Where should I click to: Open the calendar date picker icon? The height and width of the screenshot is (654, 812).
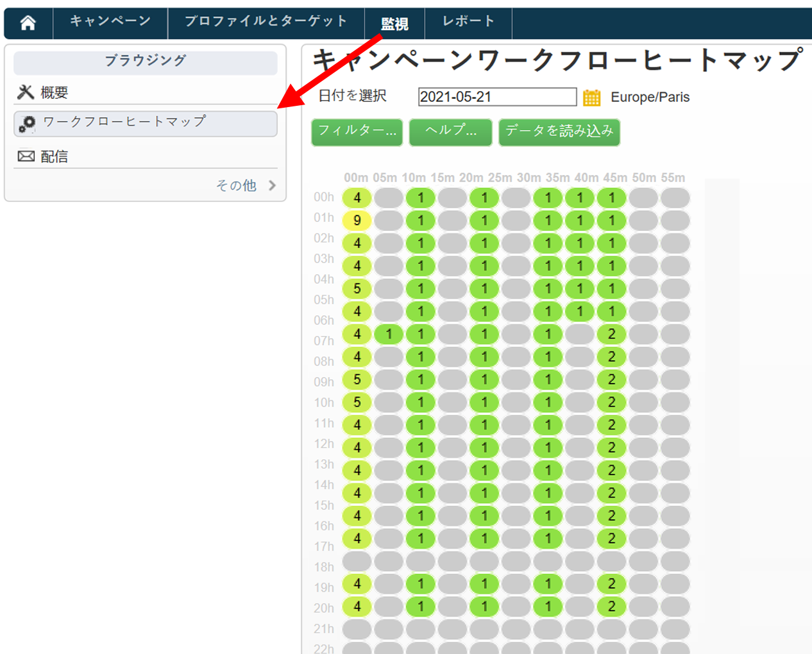tap(591, 97)
